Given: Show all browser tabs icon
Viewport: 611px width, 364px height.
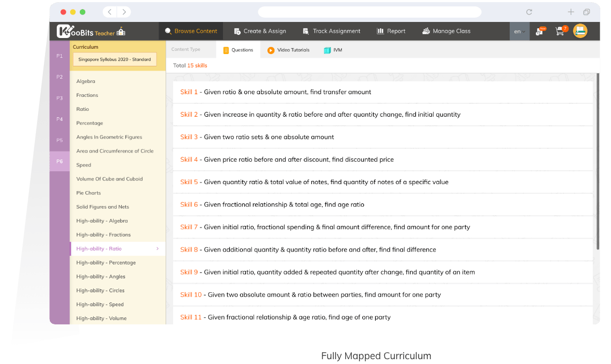Looking at the screenshot, I should pos(586,12).
